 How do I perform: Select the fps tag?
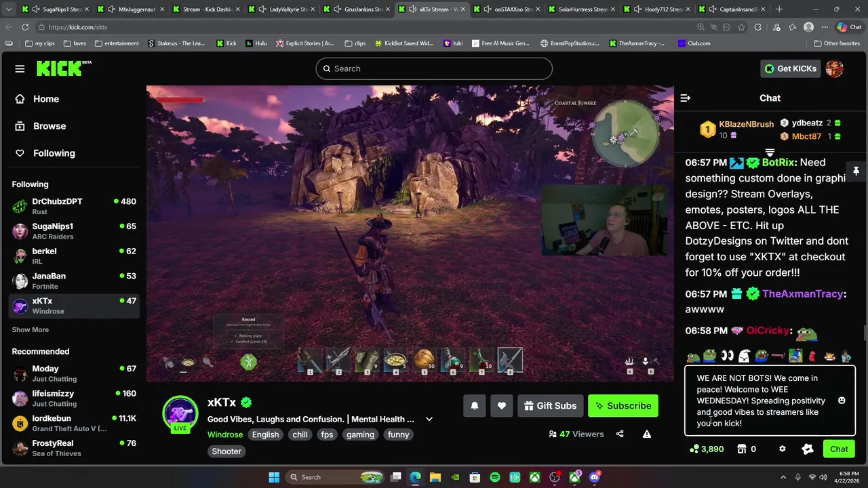[x=328, y=434]
